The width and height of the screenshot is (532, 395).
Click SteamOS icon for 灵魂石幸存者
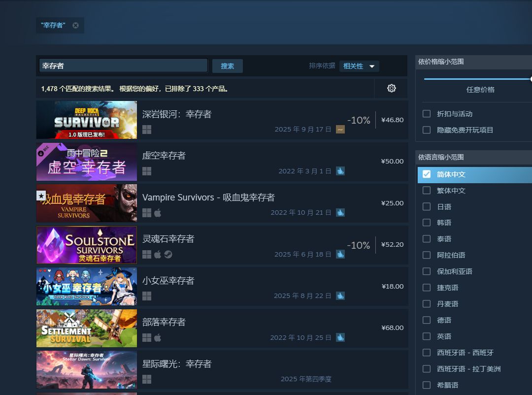[168, 255]
